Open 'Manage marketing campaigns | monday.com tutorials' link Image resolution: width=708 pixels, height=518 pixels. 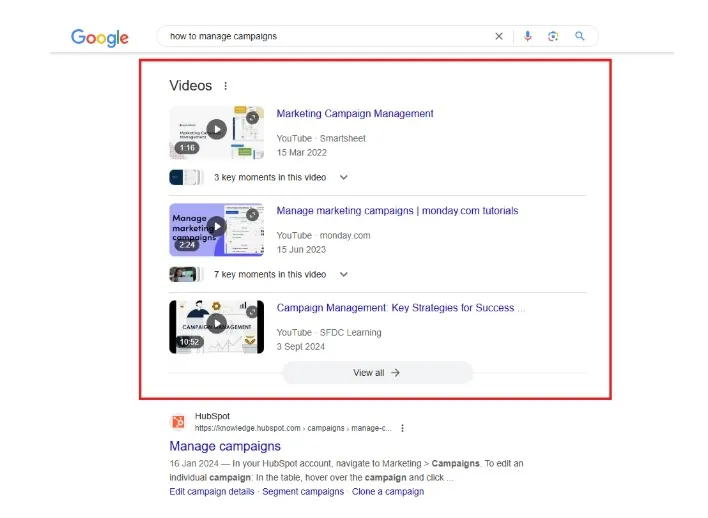tap(397, 211)
